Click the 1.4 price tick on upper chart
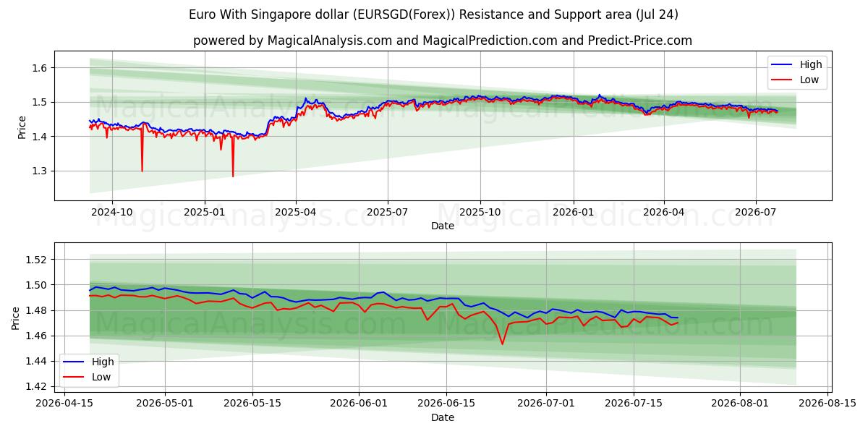 [41, 137]
